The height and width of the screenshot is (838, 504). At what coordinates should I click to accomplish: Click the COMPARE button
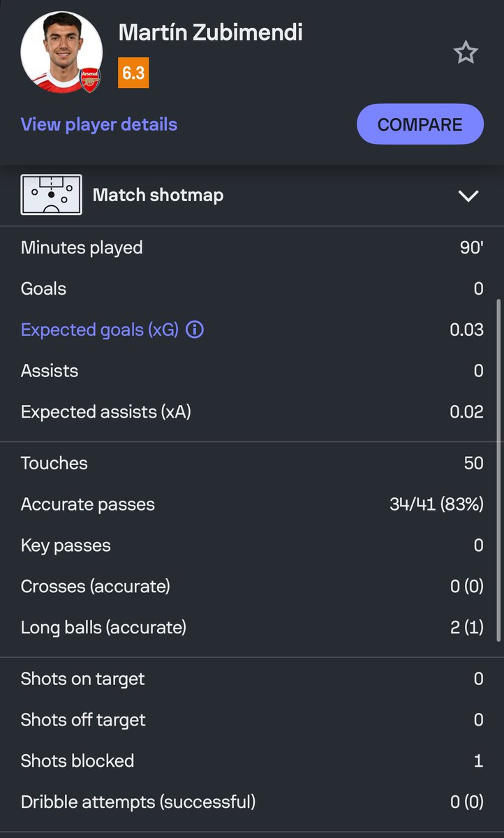point(420,124)
